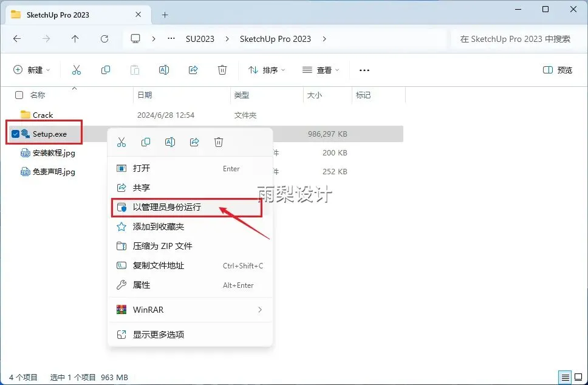588x385 pixels.
Task: Select 添加到收藏夹
Action: pyautogui.click(x=190, y=227)
